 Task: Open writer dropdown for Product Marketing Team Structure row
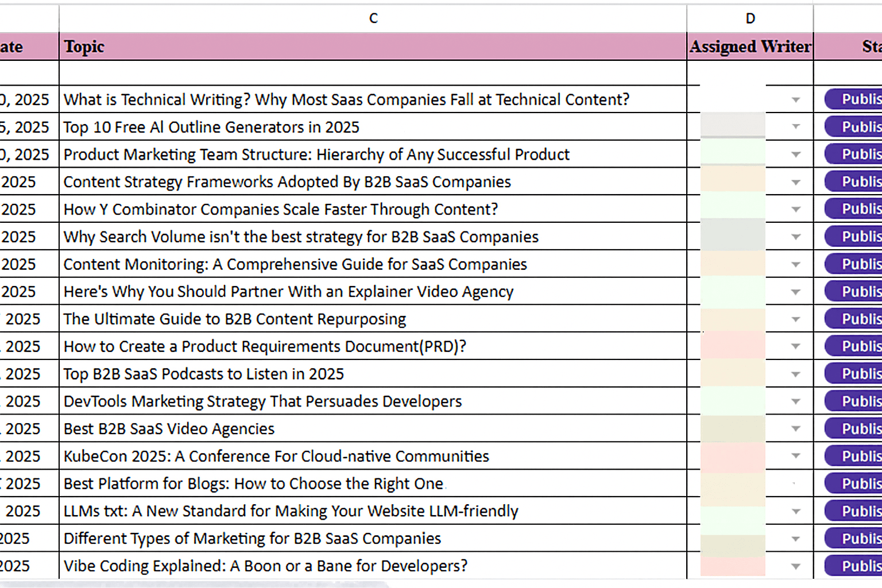(x=796, y=154)
